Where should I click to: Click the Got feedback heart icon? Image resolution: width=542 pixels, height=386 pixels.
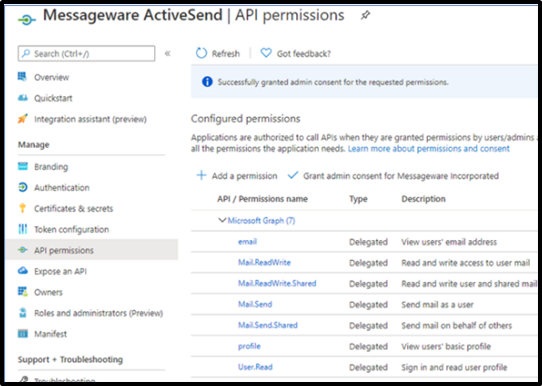[266, 53]
